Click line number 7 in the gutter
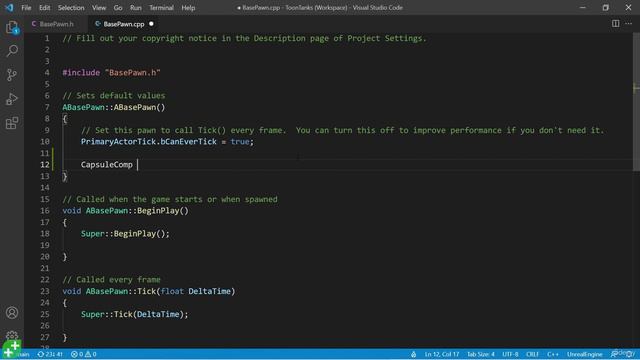This screenshot has width=640, height=360. coord(47,107)
